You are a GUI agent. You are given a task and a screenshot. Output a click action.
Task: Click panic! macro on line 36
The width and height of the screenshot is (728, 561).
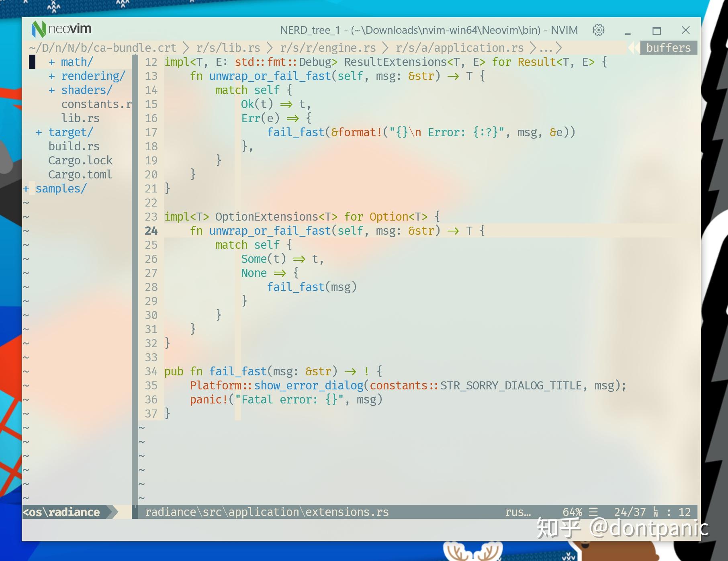tap(209, 400)
